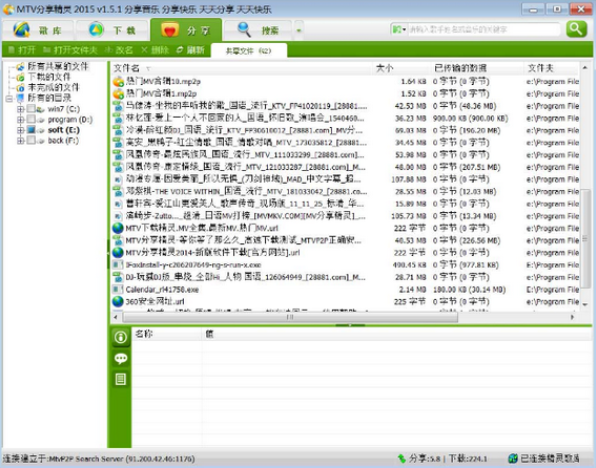
Task: Click the green magnifier search button
Action: coord(576,29)
